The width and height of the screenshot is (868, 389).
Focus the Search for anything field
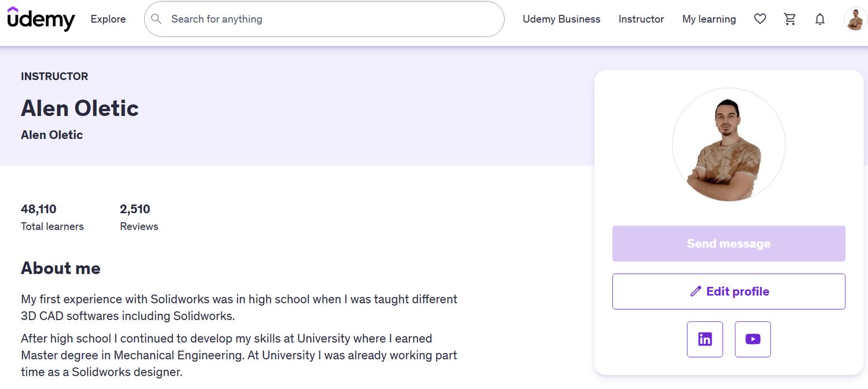coord(330,19)
